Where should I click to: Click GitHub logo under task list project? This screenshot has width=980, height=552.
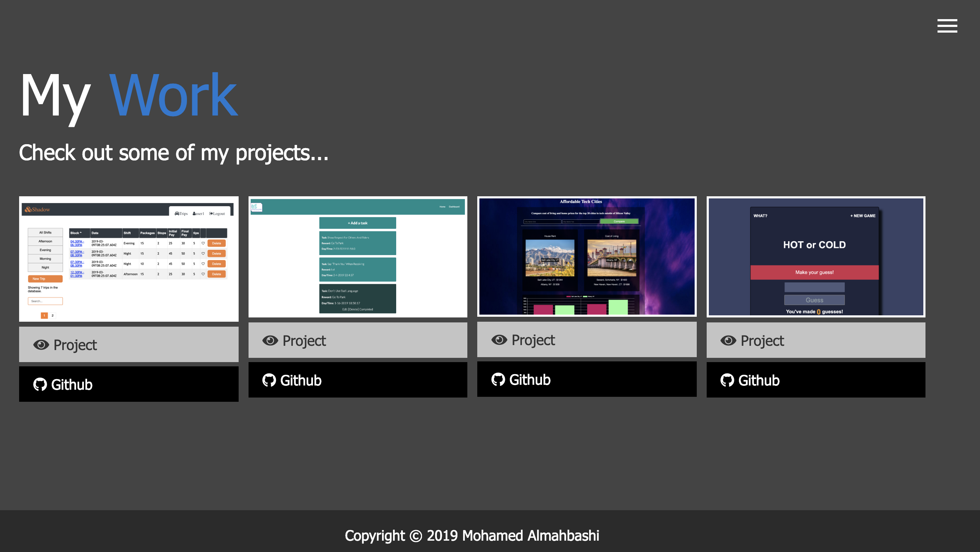[x=269, y=380]
